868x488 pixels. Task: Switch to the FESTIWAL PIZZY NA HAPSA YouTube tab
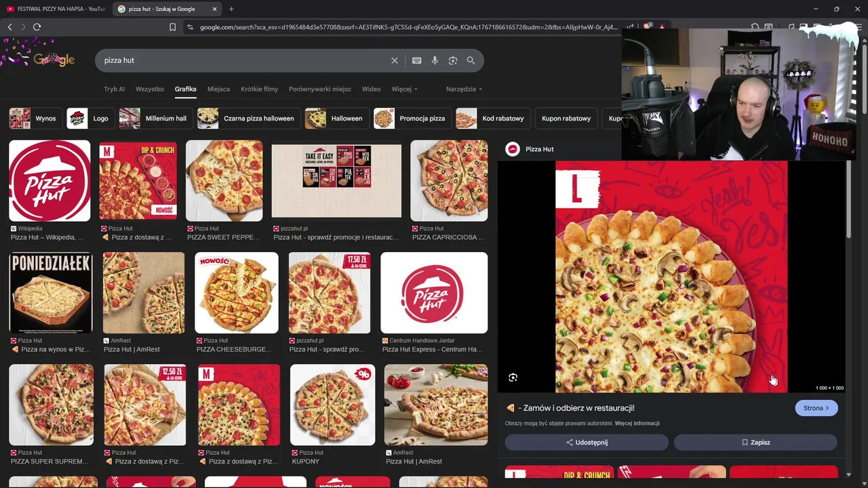56,9
